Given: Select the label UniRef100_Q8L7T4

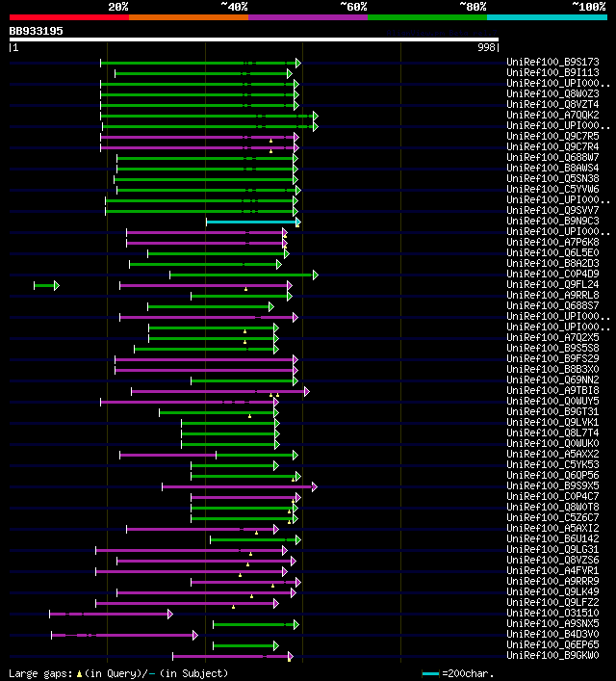Looking at the screenshot, I should point(552,432).
